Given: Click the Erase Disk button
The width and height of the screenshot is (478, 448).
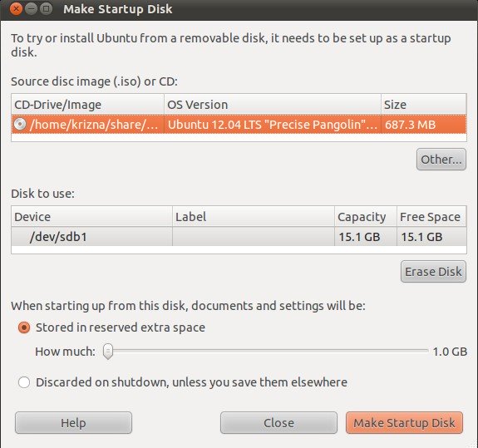Looking at the screenshot, I should (433, 272).
